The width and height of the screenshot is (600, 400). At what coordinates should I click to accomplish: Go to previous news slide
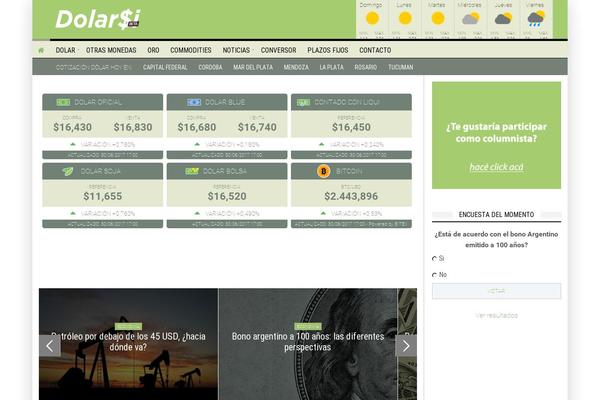coord(50,346)
